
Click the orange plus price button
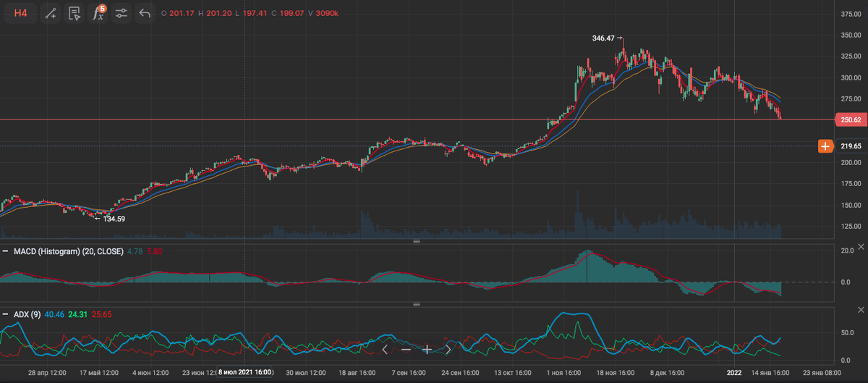click(x=826, y=146)
